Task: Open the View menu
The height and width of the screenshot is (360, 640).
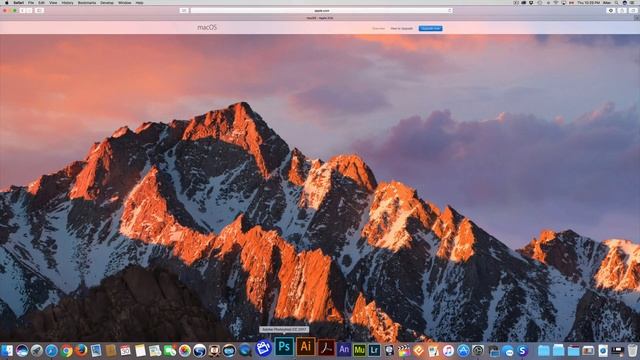Action: tap(53, 2)
